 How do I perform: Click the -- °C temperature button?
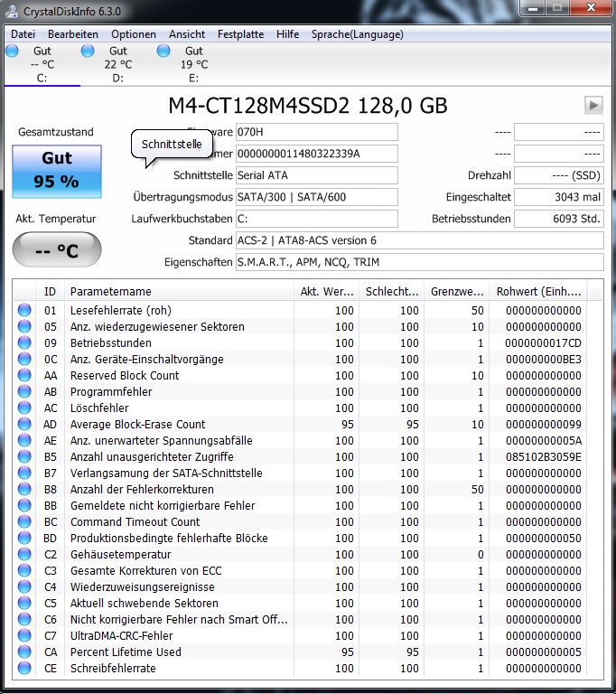click(57, 249)
